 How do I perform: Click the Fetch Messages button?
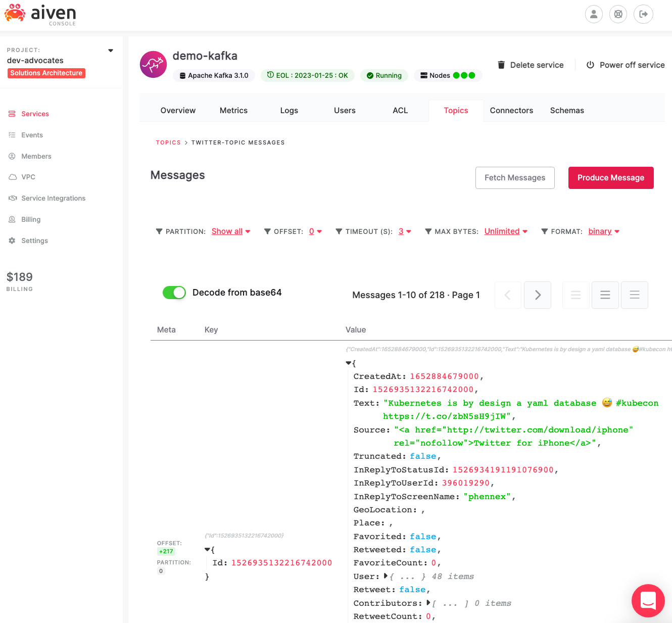[x=515, y=178]
